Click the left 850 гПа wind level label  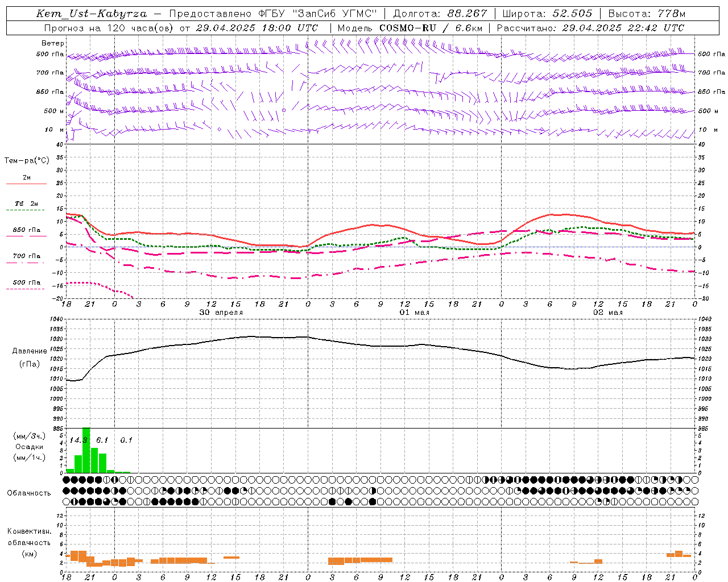[x=50, y=92]
